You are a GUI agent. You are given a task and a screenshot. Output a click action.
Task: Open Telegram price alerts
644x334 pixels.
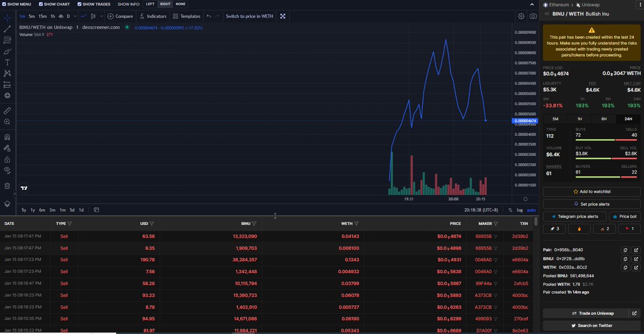[575, 217]
